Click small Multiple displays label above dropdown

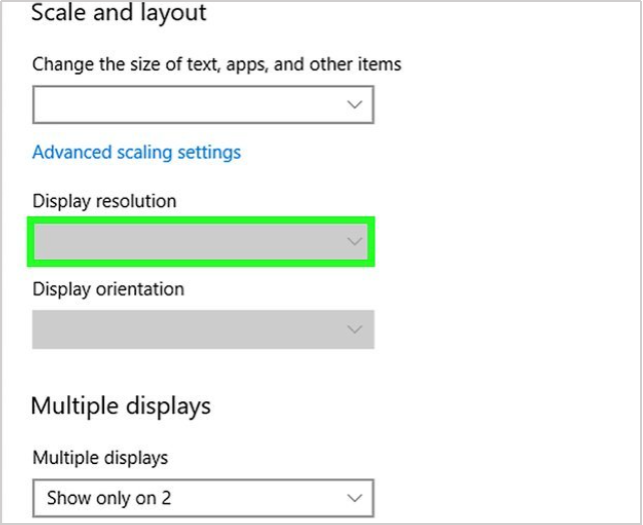pos(100,457)
